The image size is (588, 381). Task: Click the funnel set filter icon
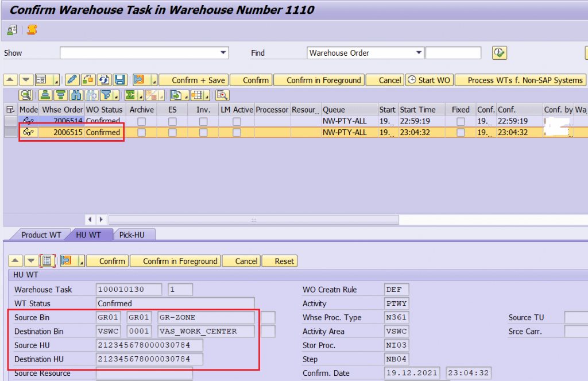(x=106, y=95)
